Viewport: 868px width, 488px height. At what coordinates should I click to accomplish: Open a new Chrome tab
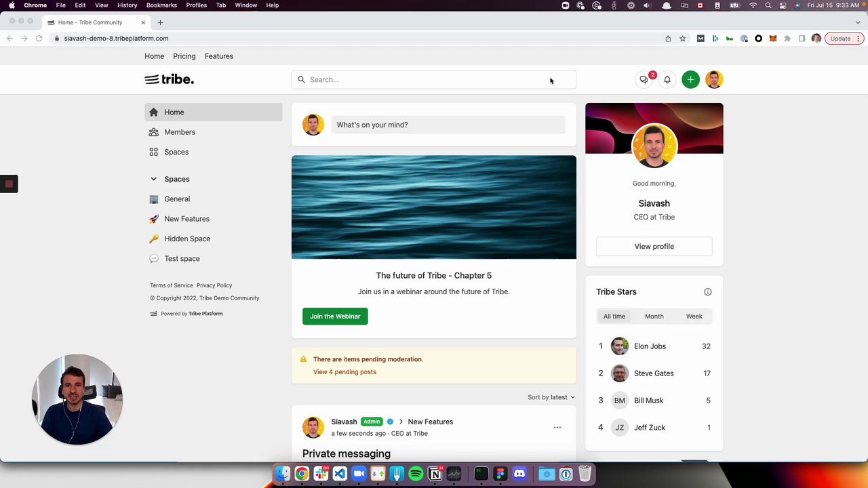160,22
